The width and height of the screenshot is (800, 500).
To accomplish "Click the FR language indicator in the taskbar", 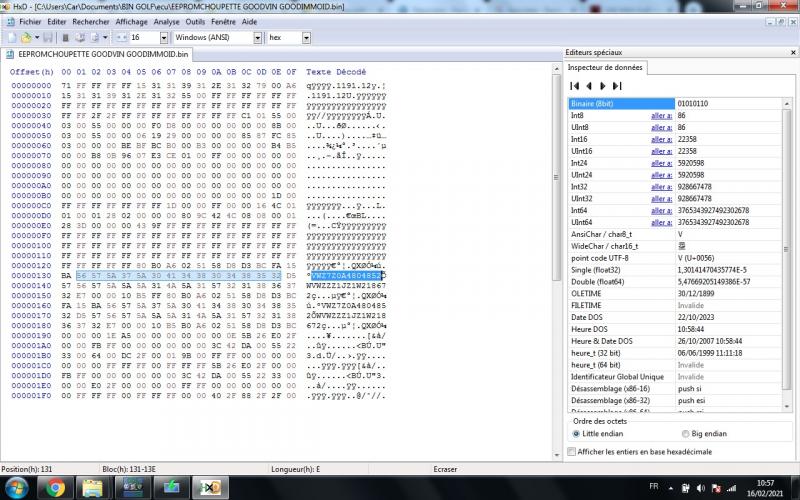I will (654, 486).
